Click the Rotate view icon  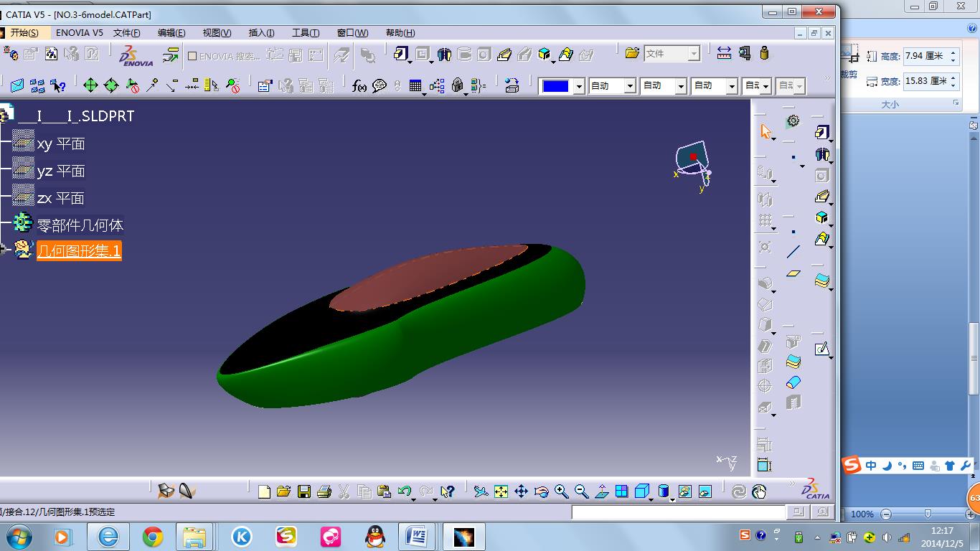point(541,491)
